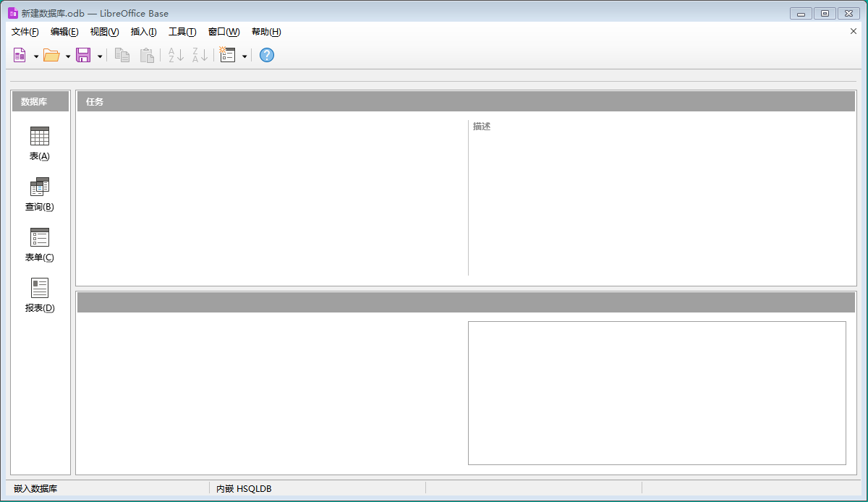Open the 插入(I) menu
The image size is (868, 502).
143,32
